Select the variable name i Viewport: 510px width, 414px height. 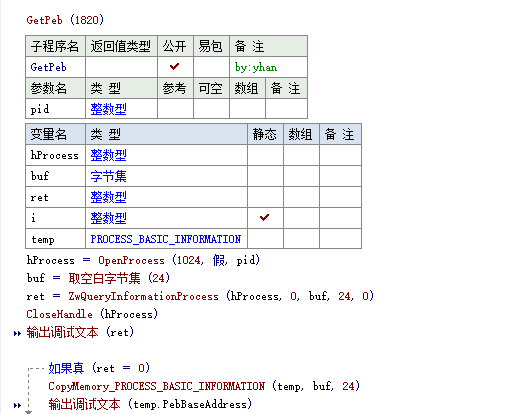click(x=33, y=218)
